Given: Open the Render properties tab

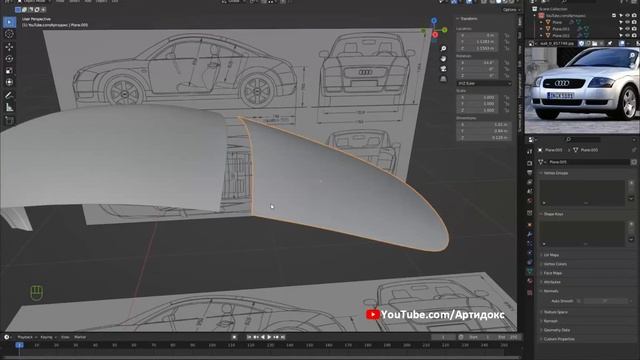Looking at the screenshot, I should click(529, 163).
